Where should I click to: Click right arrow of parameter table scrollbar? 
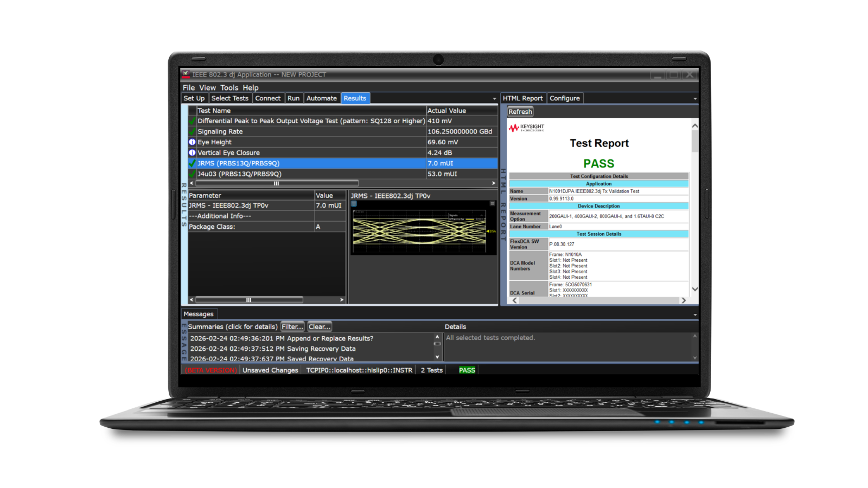coord(342,300)
